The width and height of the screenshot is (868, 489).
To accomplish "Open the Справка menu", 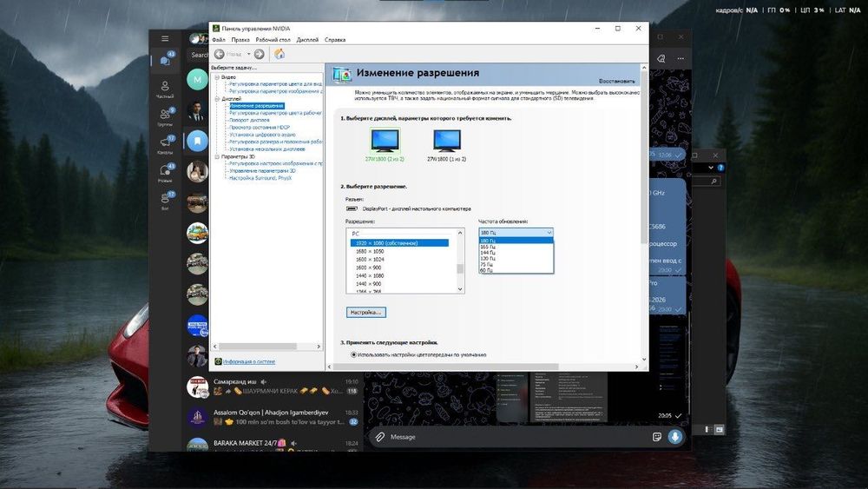I will pos(335,40).
